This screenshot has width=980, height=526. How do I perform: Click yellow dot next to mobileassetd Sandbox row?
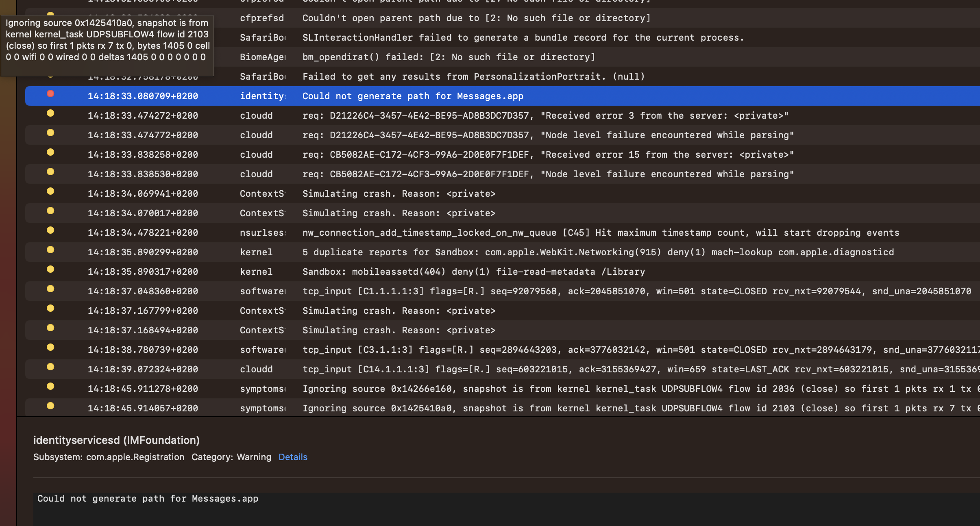coord(50,270)
